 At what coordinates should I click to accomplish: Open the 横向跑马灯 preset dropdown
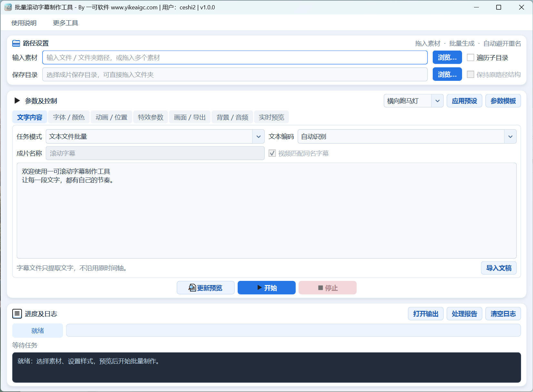(413, 101)
